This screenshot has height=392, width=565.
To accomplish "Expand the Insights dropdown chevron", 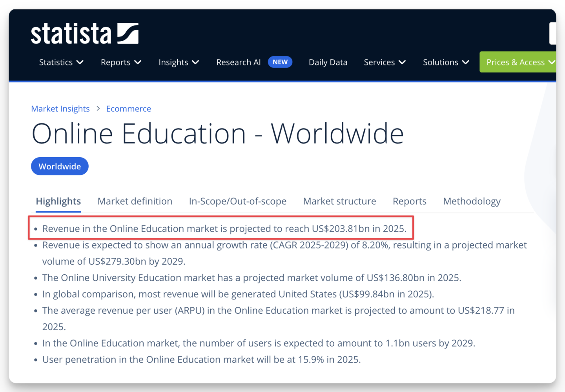I will point(195,62).
